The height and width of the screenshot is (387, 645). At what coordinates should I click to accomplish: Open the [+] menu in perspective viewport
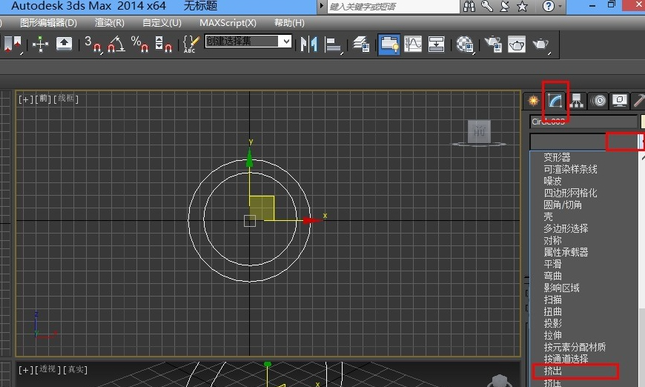tap(26, 370)
